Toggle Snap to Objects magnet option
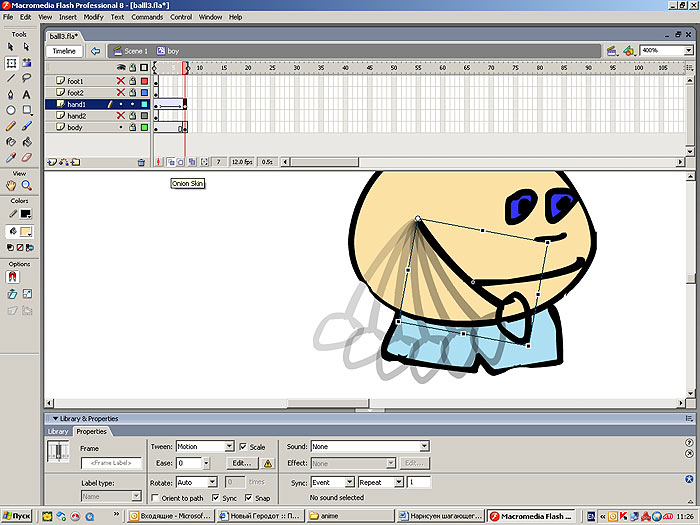 coord(12,277)
